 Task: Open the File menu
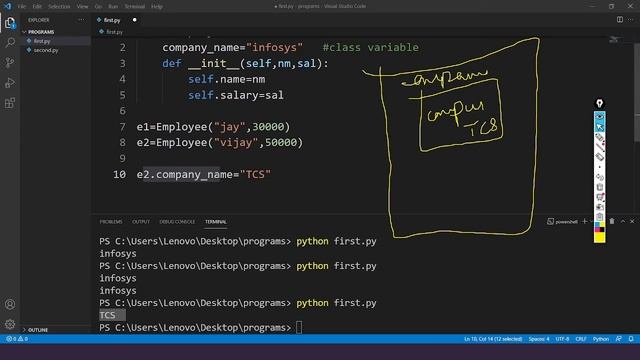coord(22,7)
